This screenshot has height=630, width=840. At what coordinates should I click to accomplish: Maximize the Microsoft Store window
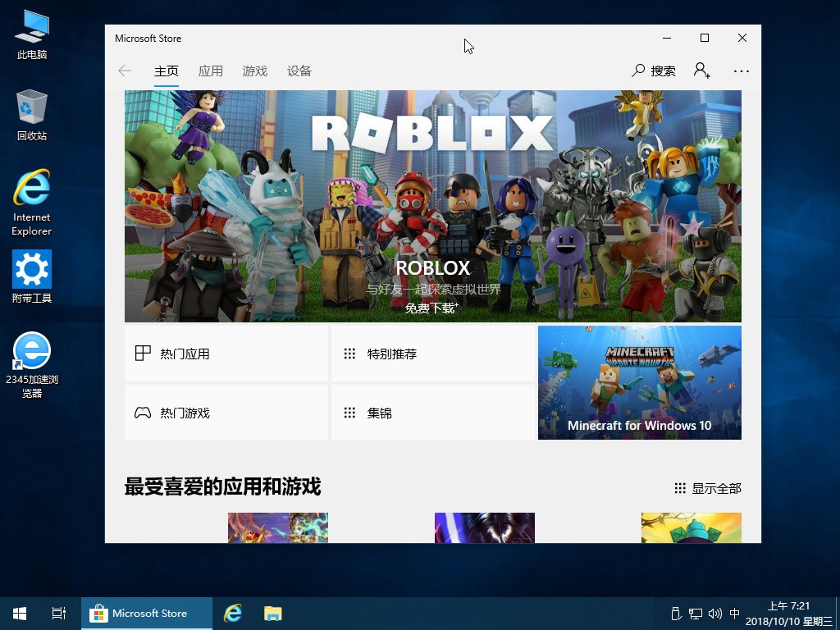pos(705,38)
